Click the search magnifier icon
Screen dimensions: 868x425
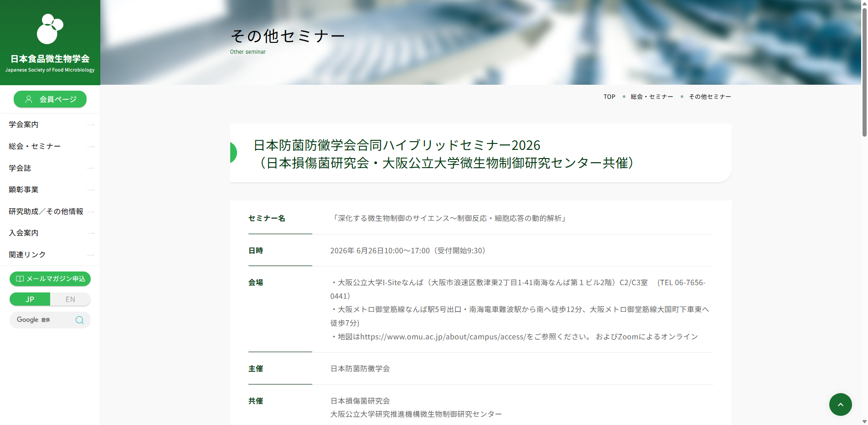click(79, 320)
